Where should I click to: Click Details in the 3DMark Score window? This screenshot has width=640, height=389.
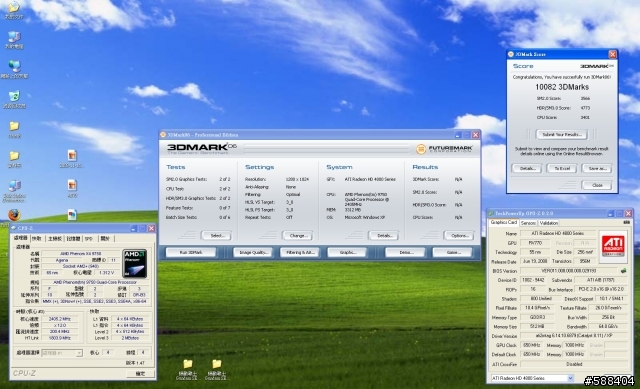click(x=527, y=168)
